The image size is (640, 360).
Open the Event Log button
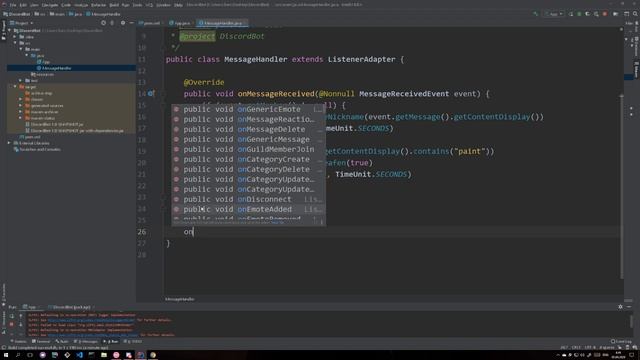click(x=621, y=341)
